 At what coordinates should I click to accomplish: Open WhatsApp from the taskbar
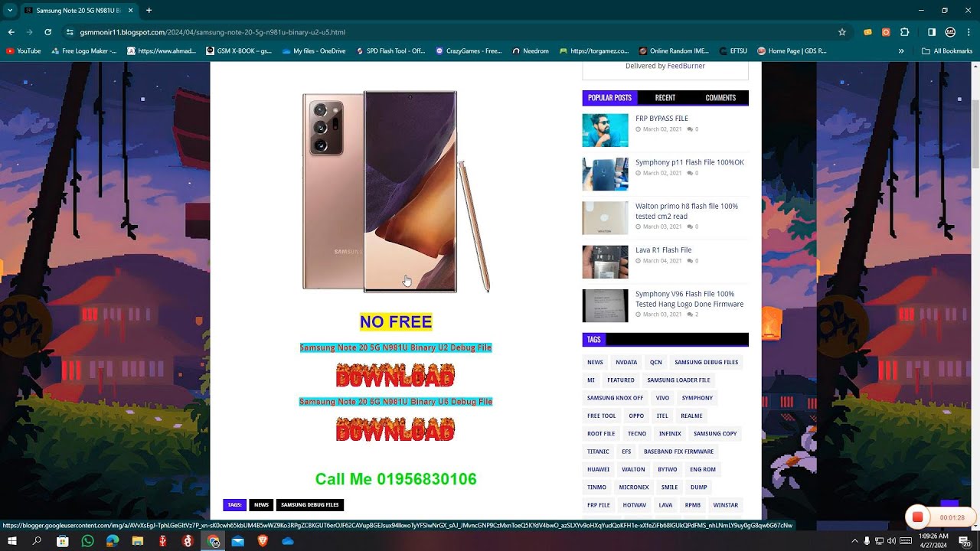point(87,541)
